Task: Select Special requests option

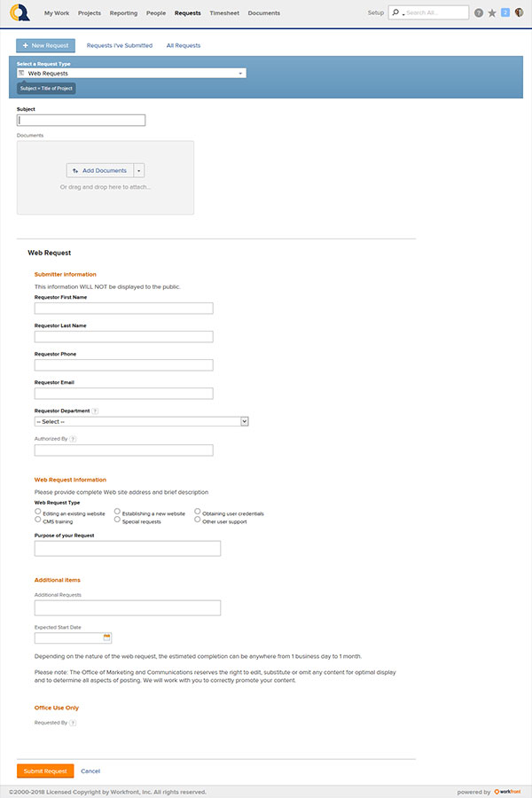Action: [117, 520]
